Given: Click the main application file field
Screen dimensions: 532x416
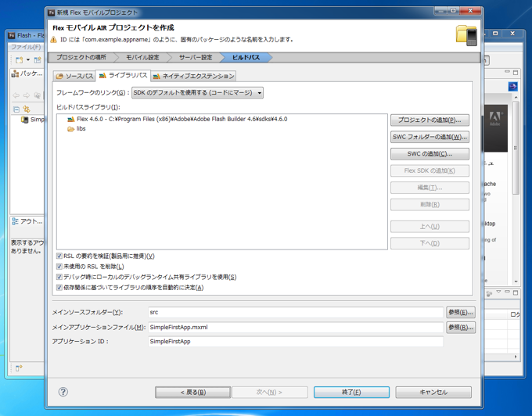Looking at the screenshot, I should tap(296, 327).
